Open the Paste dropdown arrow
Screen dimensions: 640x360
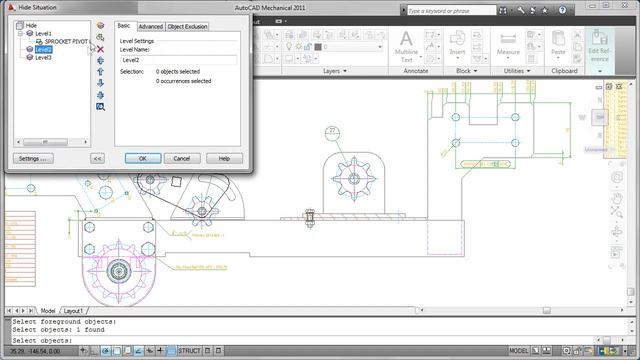[x=558, y=58]
